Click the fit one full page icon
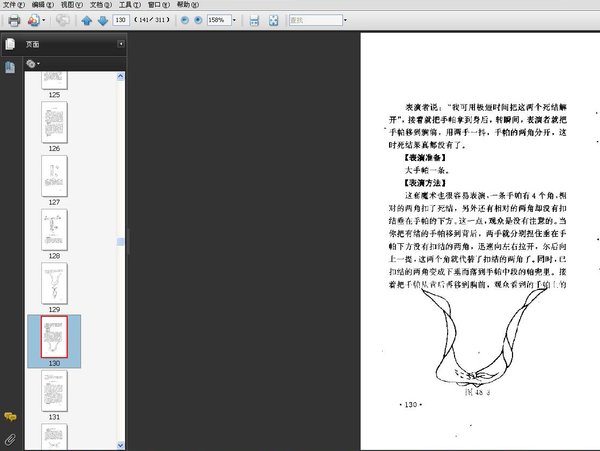 [274, 21]
